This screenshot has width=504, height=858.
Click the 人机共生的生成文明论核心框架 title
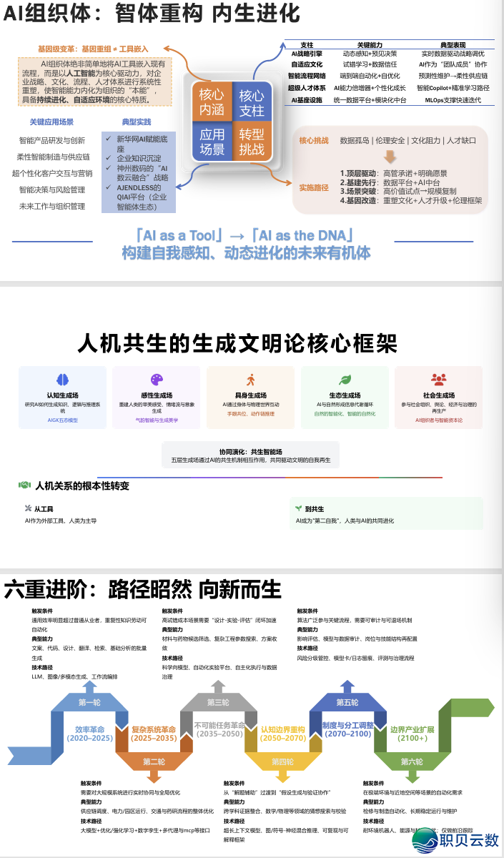click(237, 343)
